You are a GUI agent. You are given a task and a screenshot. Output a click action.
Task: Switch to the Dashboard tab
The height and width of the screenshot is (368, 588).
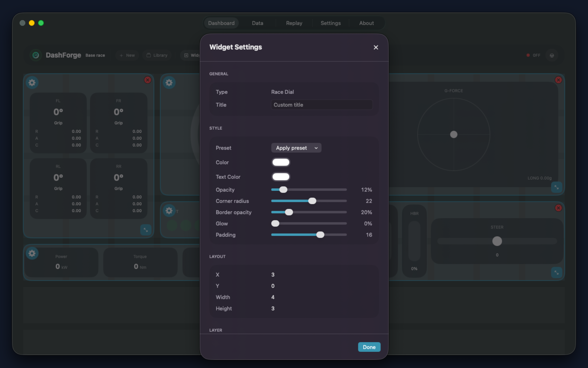coord(221,23)
